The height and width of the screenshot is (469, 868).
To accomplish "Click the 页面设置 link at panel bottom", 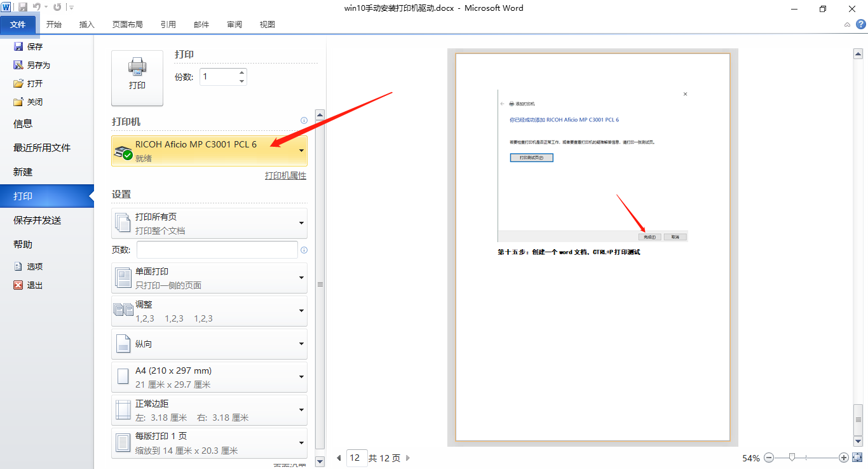I will (290, 466).
